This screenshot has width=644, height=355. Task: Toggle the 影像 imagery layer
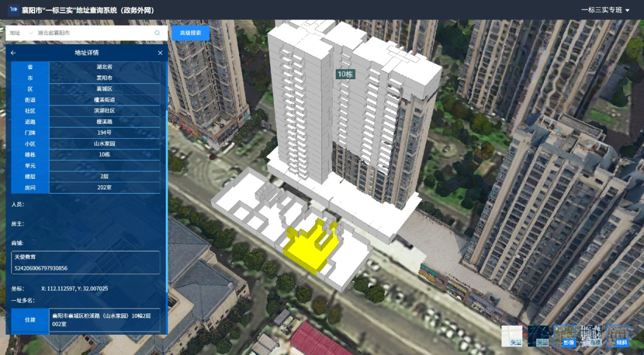(x=565, y=336)
